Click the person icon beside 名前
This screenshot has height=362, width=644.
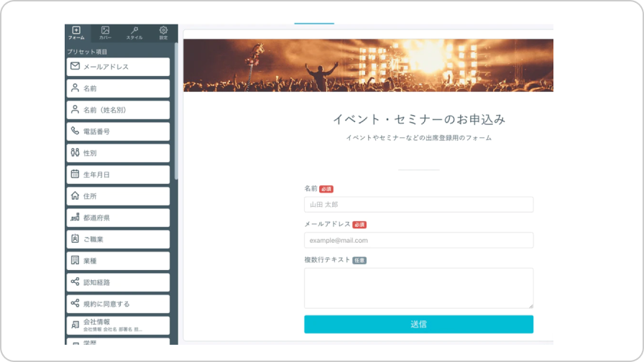tap(75, 88)
